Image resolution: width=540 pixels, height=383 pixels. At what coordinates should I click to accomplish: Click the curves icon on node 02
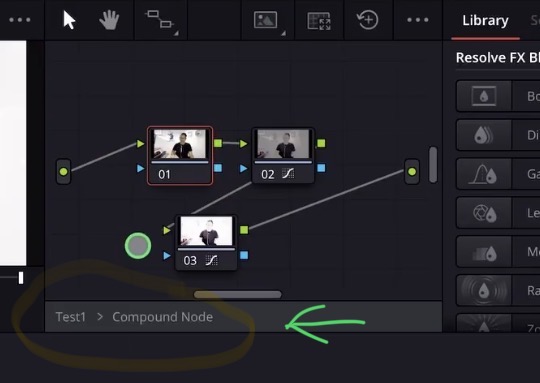click(288, 173)
